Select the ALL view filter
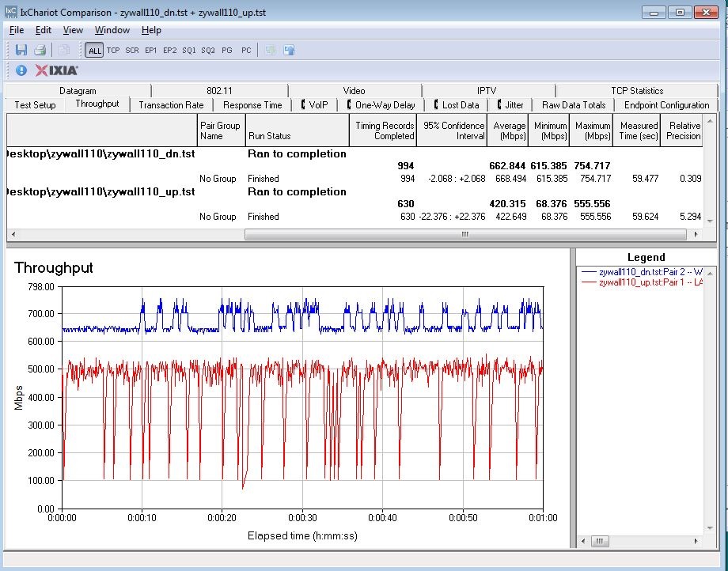728x571 pixels. (94, 50)
